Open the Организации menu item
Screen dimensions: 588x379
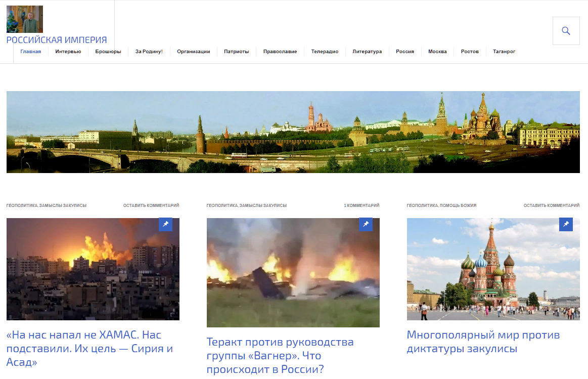tap(194, 52)
